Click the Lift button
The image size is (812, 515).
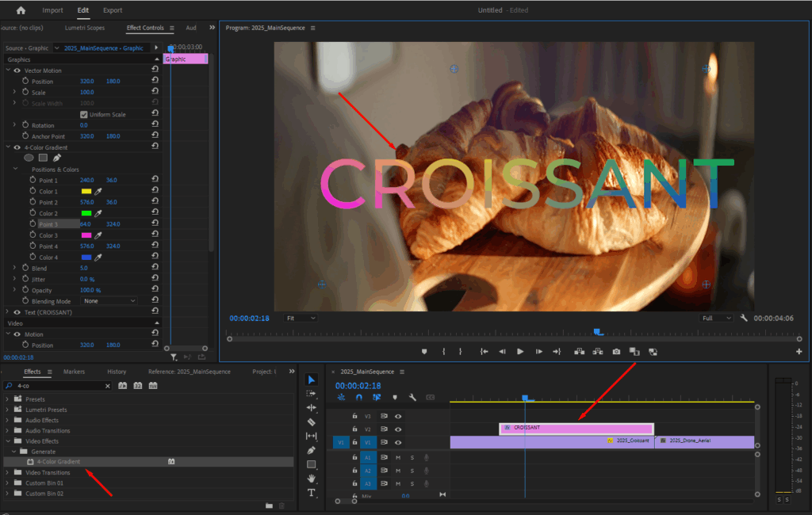pos(580,352)
